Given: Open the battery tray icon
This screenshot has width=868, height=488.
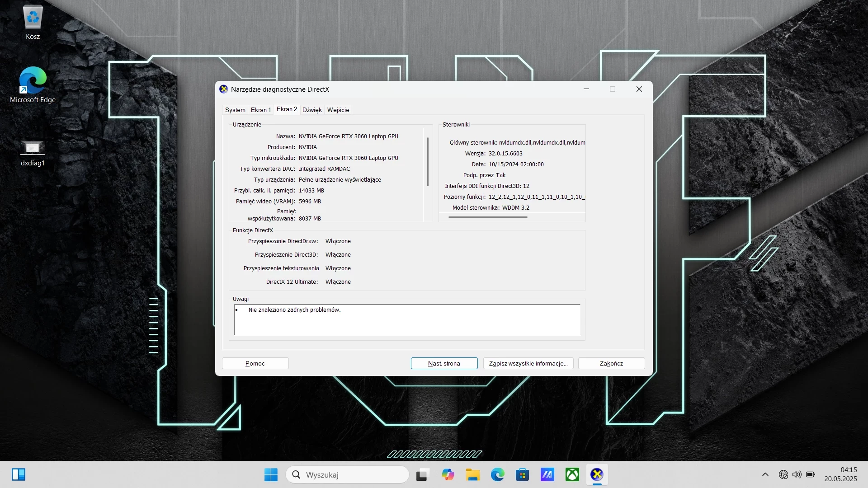Looking at the screenshot, I should point(811,474).
